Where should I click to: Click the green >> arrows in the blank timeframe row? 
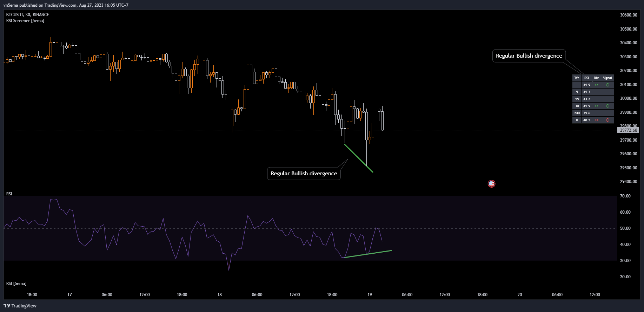596,85
